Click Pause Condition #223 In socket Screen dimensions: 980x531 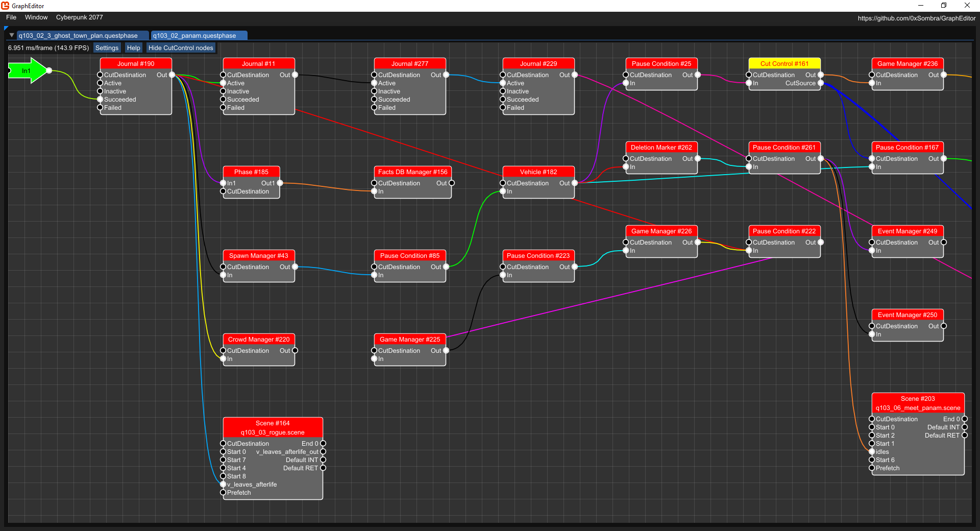point(503,275)
